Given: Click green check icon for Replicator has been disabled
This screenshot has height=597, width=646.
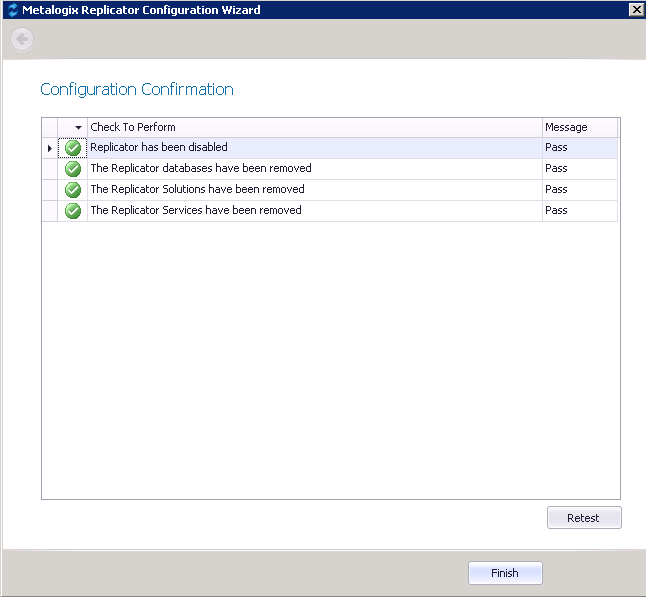Looking at the screenshot, I should [x=73, y=148].
